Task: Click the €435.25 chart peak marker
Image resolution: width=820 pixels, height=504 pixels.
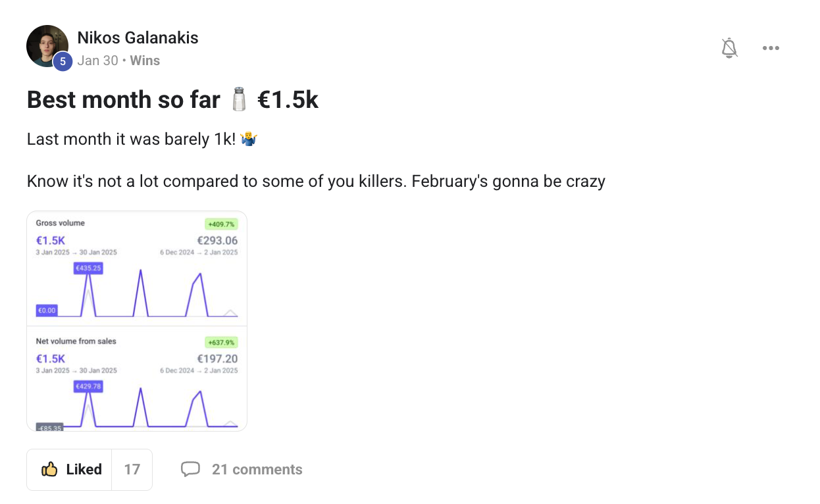Action: tap(88, 268)
